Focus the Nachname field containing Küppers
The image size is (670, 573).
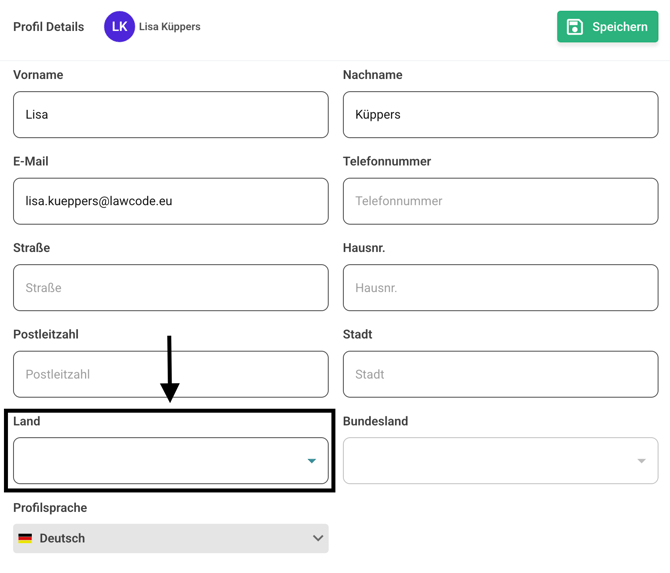tap(500, 115)
